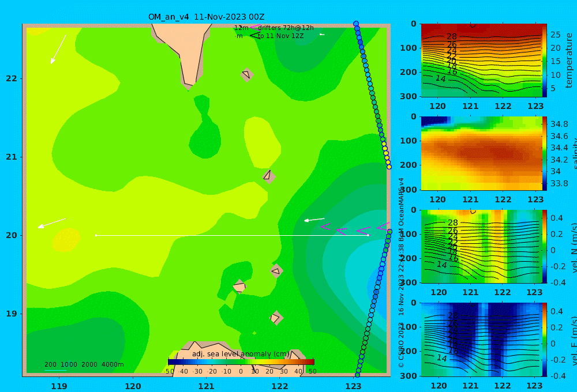
Task: Click the top blue circle of the northern track
Action: click(356, 24)
